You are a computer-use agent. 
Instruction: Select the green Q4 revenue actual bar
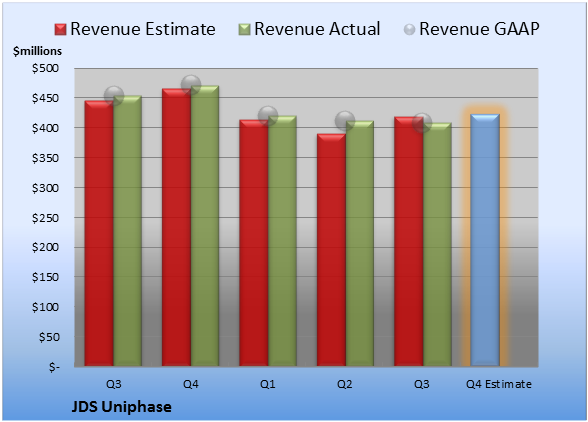tap(205, 226)
